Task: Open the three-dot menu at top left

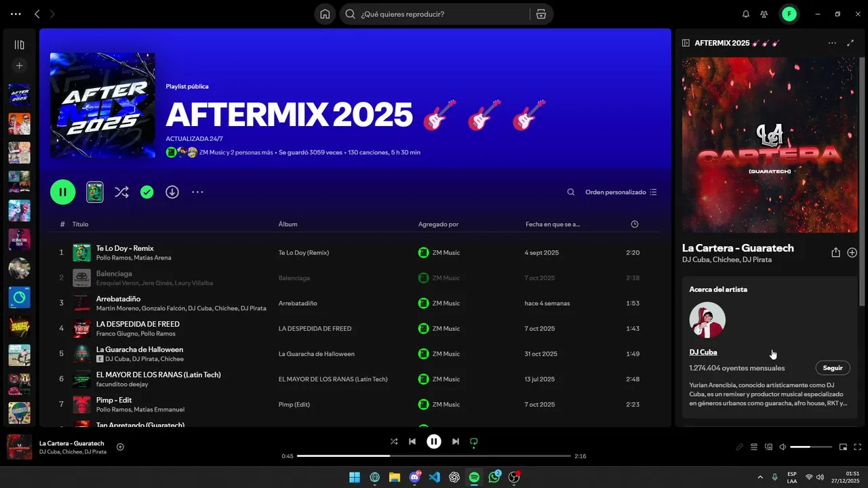Action: [x=16, y=14]
